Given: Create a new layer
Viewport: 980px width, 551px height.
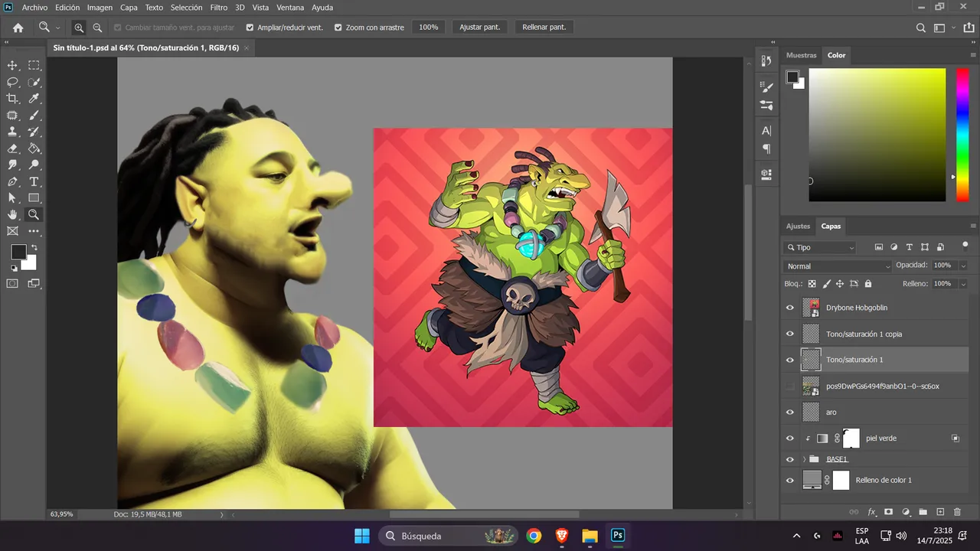Looking at the screenshot, I should (x=941, y=512).
